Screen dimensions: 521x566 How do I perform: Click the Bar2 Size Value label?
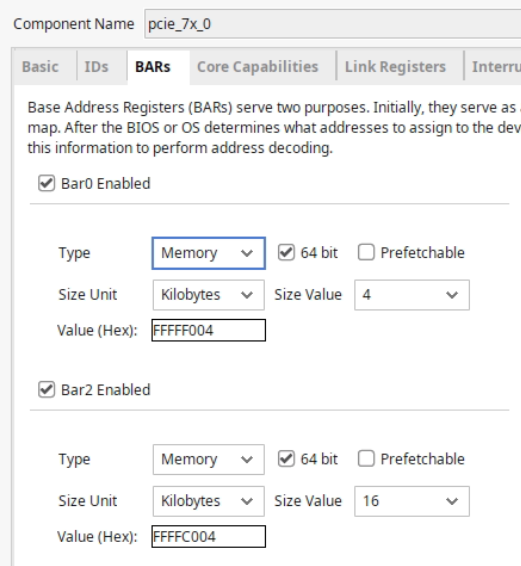point(308,501)
